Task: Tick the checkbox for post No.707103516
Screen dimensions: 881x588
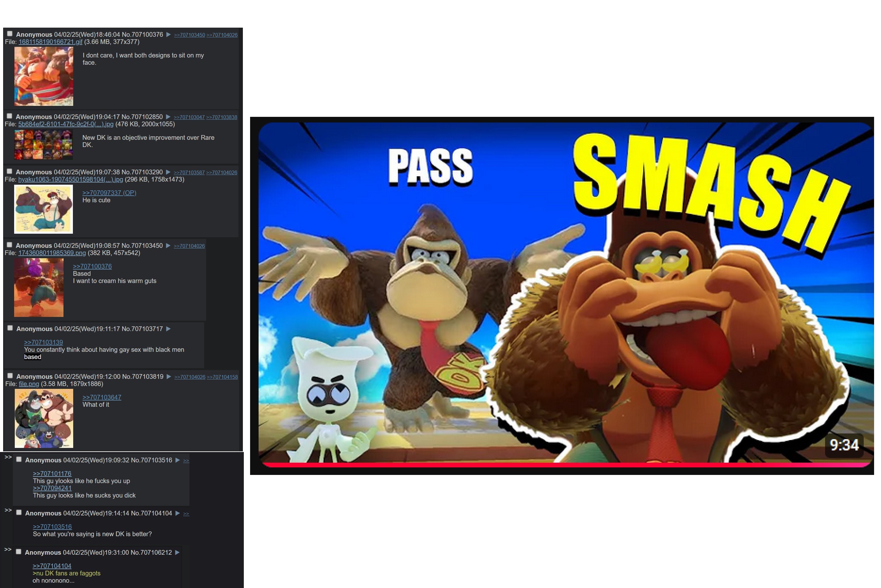Action: pos(19,459)
